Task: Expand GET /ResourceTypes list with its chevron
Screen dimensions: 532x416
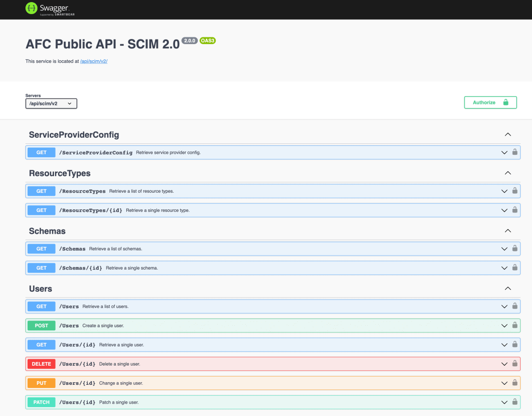Action: pyautogui.click(x=504, y=191)
